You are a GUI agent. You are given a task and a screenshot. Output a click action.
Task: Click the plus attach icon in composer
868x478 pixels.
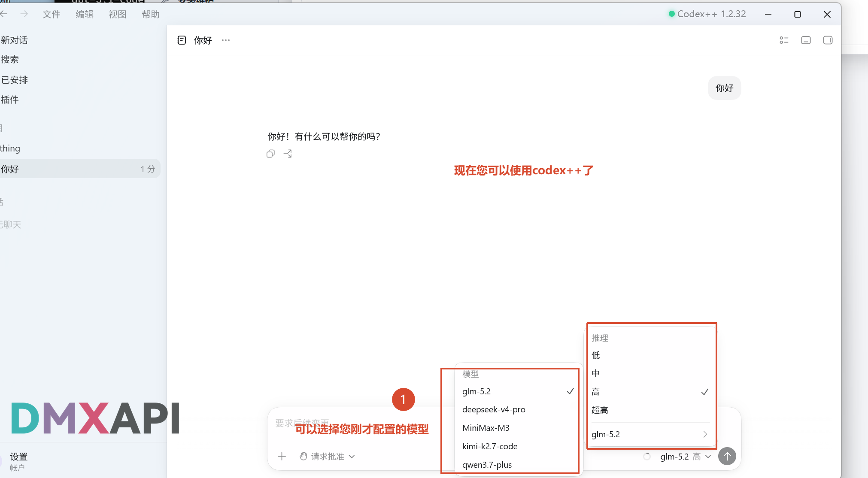282,456
